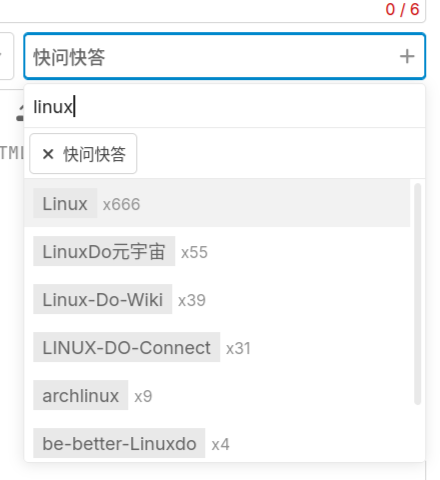Click the x666 count next to Linux

tap(121, 204)
